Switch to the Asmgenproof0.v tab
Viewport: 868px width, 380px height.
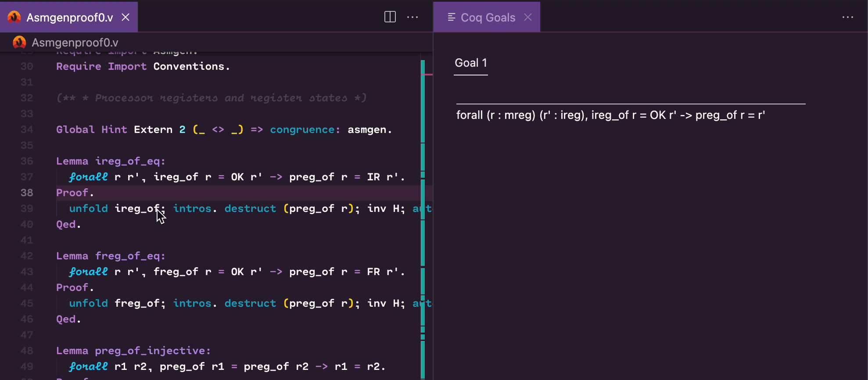point(69,17)
